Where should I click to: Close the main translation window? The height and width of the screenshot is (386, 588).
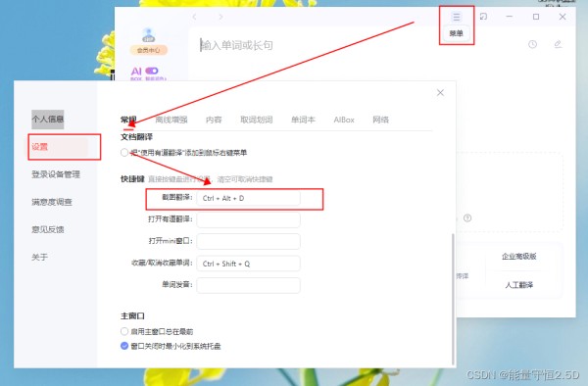[563, 17]
